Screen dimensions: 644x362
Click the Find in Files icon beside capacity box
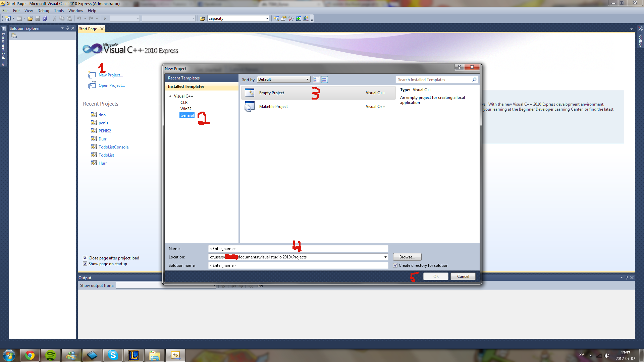202,18
